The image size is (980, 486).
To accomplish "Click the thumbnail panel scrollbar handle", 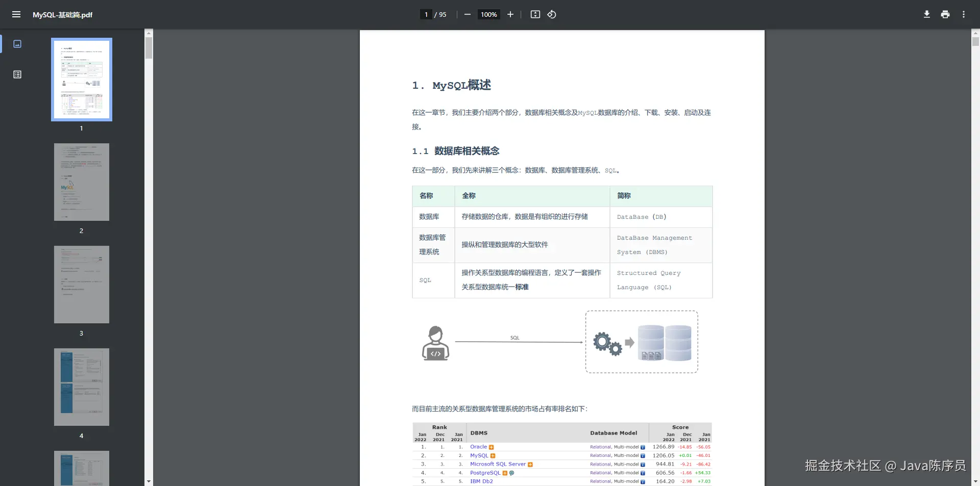I will (149, 48).
